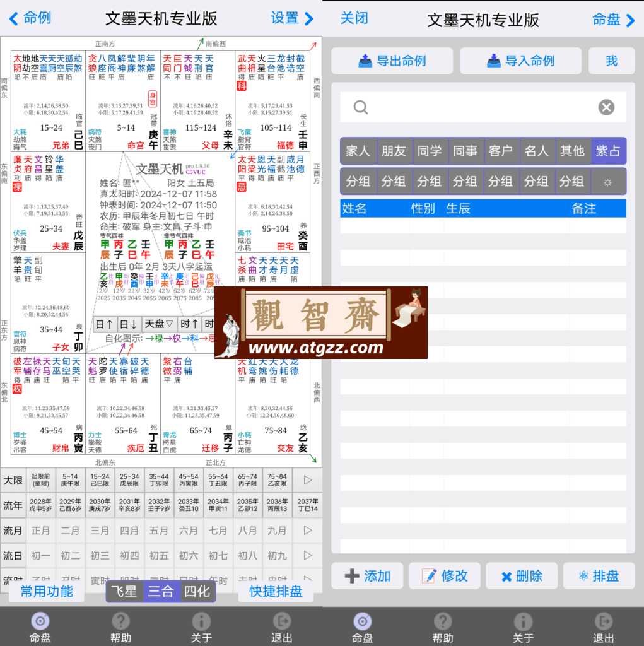
Task: Tap 关闭 in right panel header
Action: [354, 18]
